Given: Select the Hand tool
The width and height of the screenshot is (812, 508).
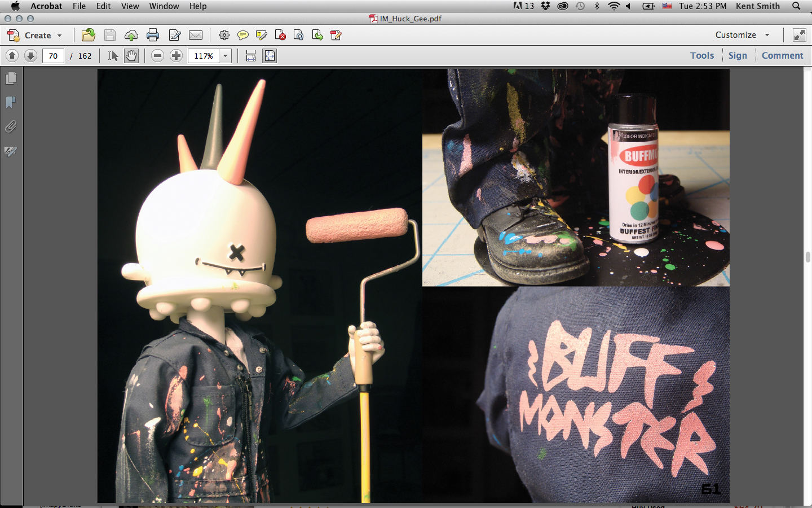Looking at the screenshot, I should (131, 56).
